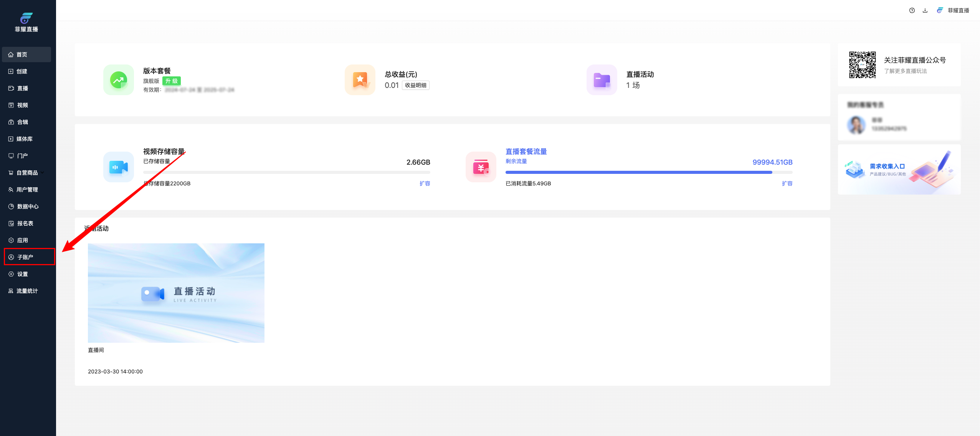980x436 pixels.
Task: Open the 子账户 sidebar menu
Action: [x=25, y=257]
